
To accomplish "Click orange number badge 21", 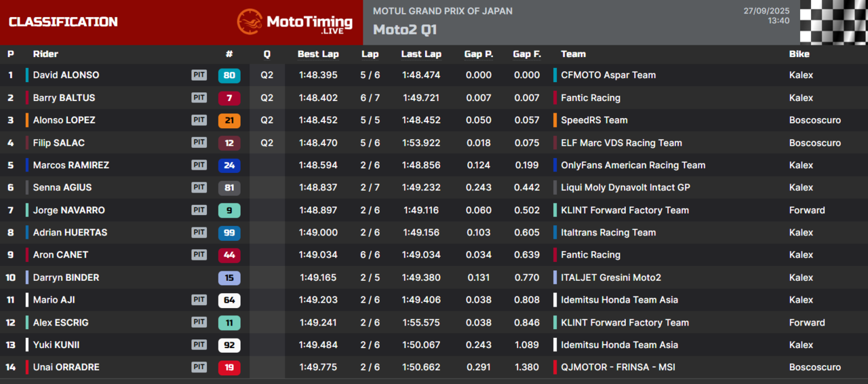I will (229, 120).
